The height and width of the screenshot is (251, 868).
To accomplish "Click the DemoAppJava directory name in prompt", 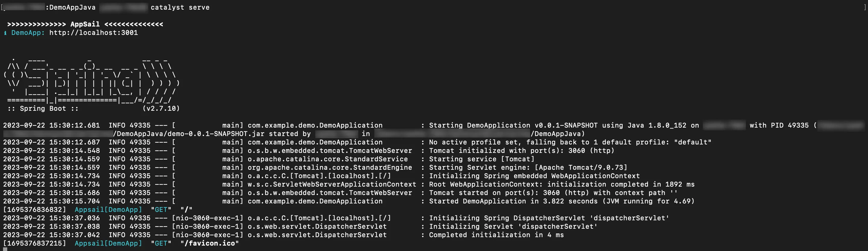I will (x=72, y=8).
